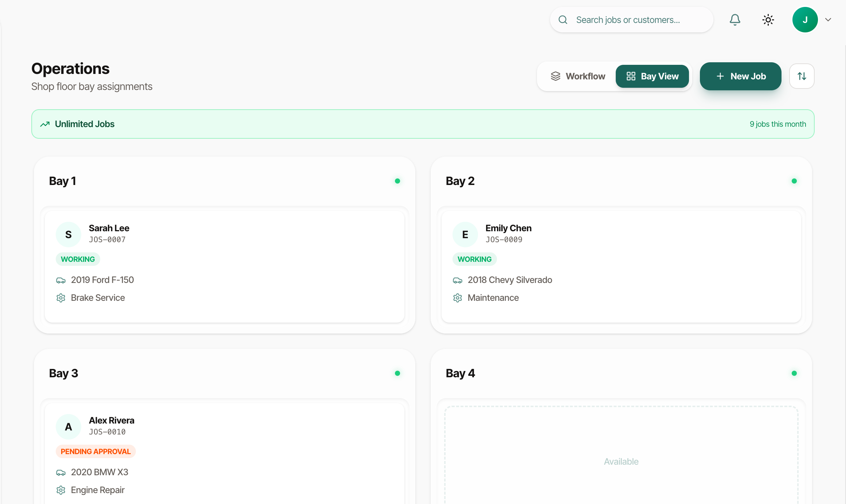Open the notifications bell
The width and height of the screenshot is (846, 504).
point(735,20)
